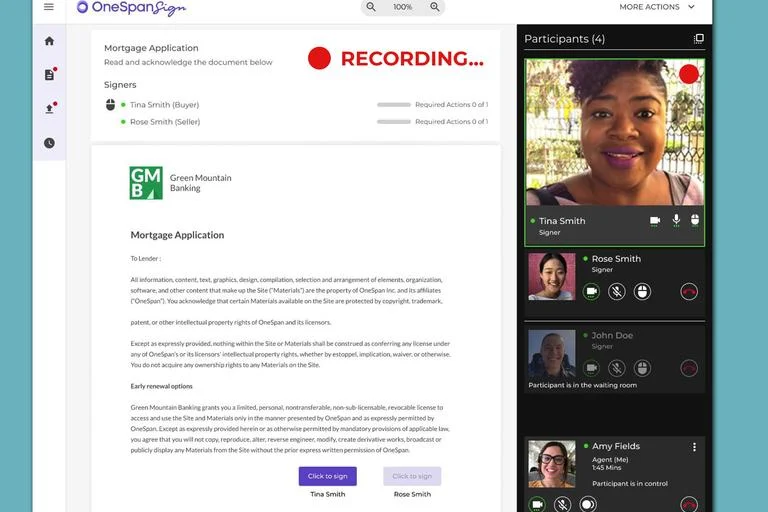This screenshot has width=768, height=512.
Task: Click Tina Smith's main video feed
Action: pos(615,132)
